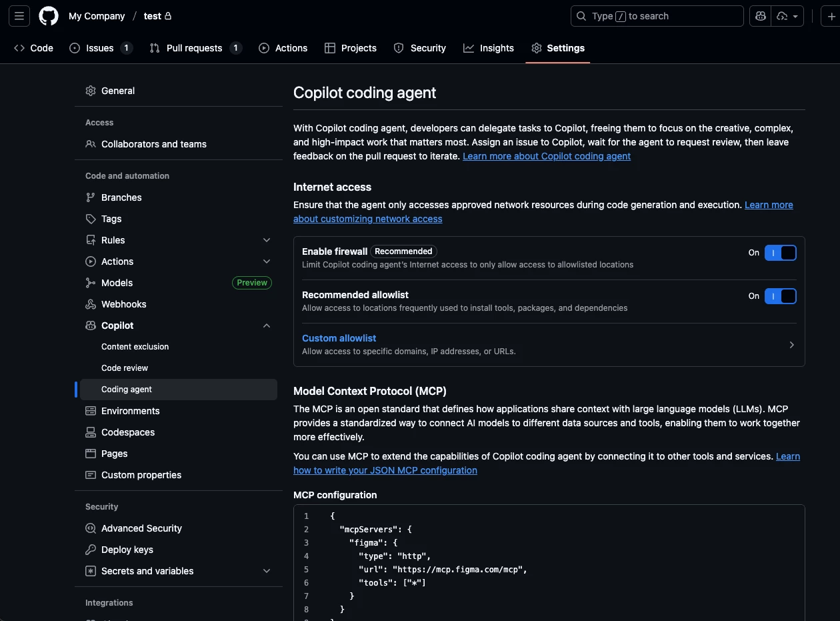
Task: Click the Branches git-branch icon
Action: pyautogui.click(x=91, y=197)
